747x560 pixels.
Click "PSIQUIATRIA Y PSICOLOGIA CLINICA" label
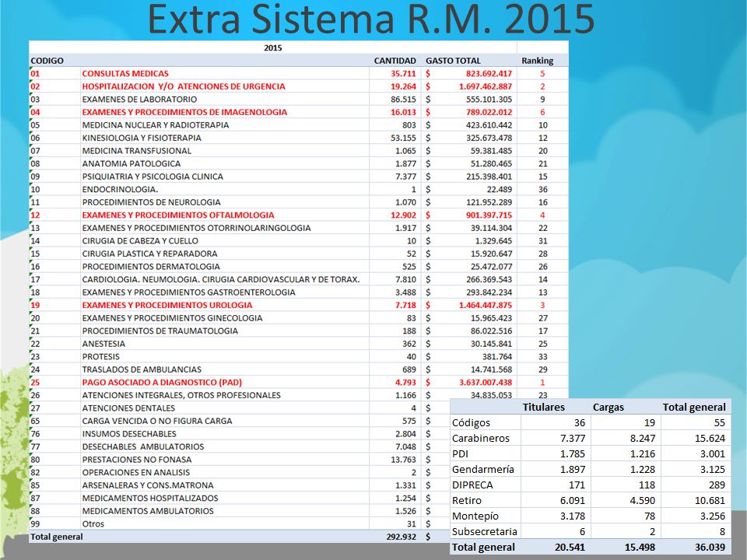[153, 177]
